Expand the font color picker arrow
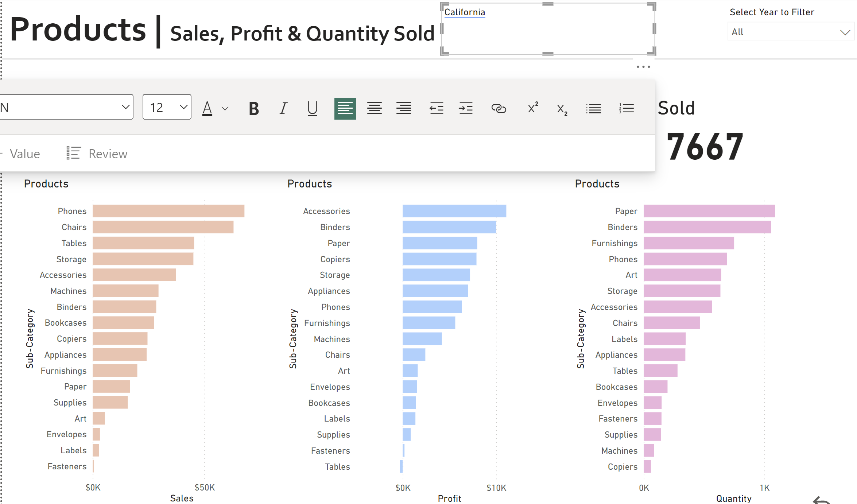The width and height of the screenshot is (857, 504). [225, 108]
